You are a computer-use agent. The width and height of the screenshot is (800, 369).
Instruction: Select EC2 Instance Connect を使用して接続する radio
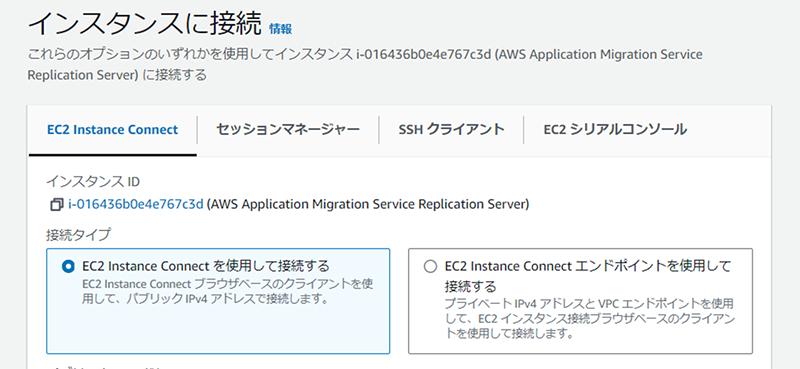(68, 266)
